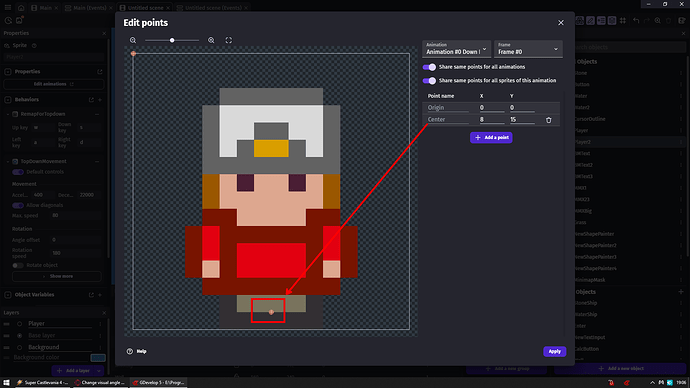
Task: Toggle Allow diagonals switch
Action: pyautogui.click(x=18, y=205)
